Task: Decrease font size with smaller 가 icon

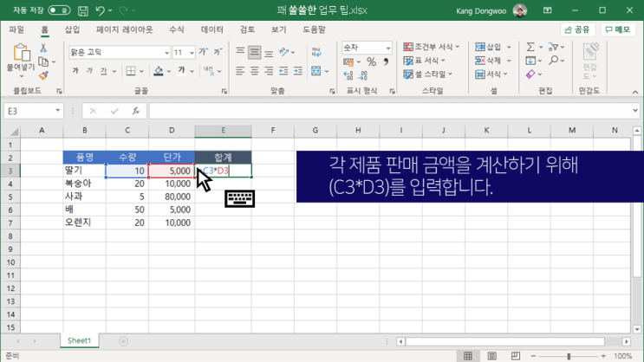Action: (218, 52)
